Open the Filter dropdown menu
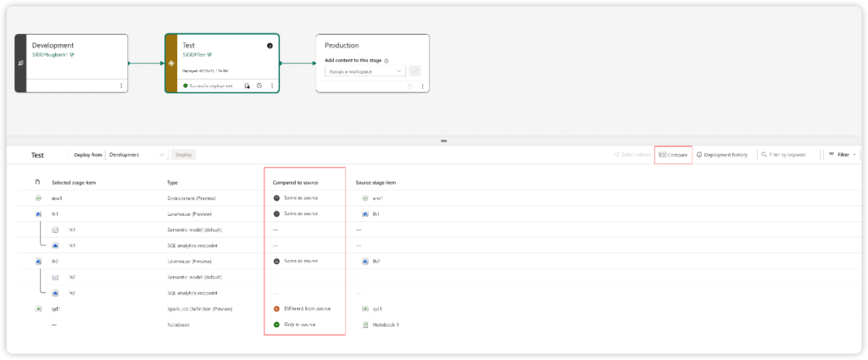 pos(842,155)
